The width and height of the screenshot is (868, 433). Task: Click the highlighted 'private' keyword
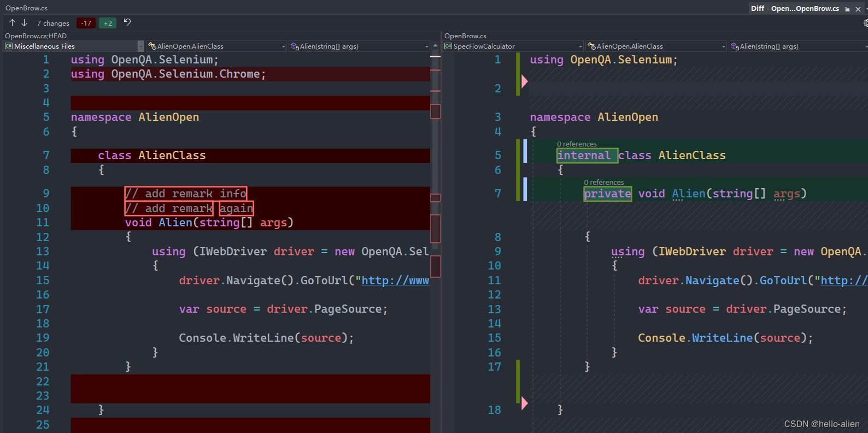pyautogui.click(x=607, y=194)
